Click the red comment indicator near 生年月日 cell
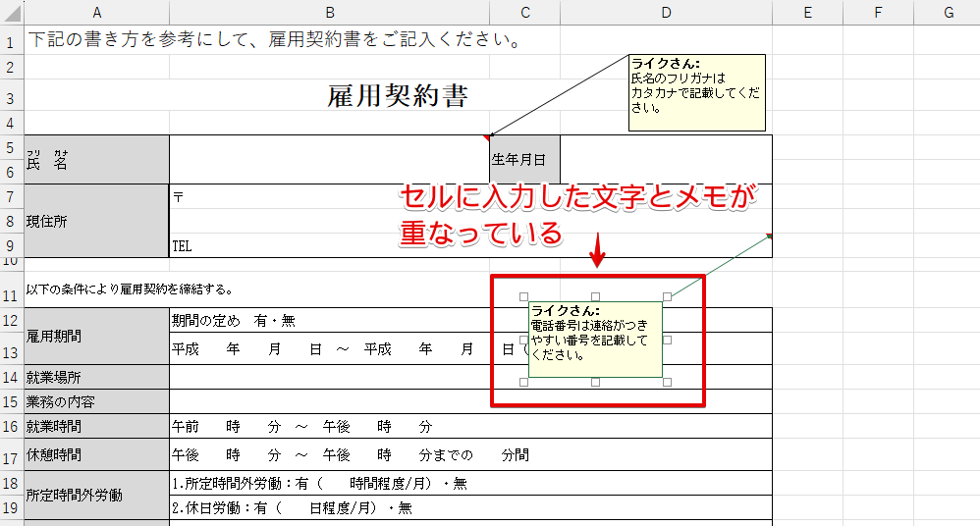Viewport: 980px width, 526px height. coord(486,138)
